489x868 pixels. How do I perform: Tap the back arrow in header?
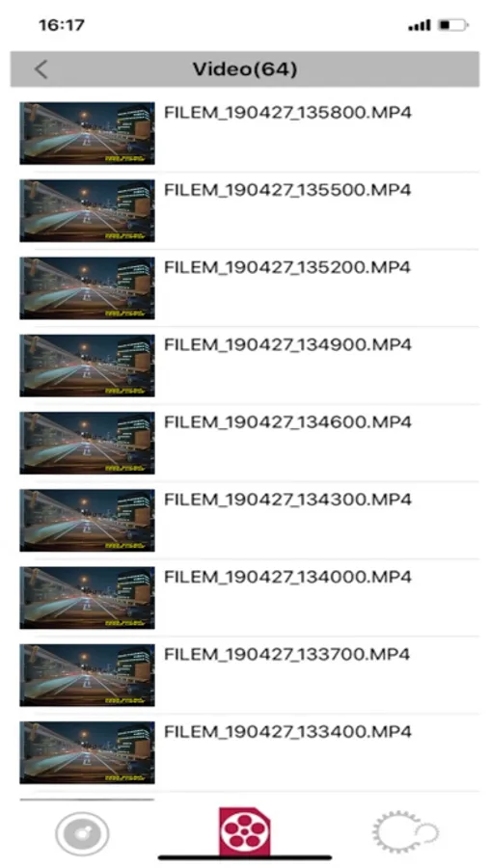(x=41, y=69)
